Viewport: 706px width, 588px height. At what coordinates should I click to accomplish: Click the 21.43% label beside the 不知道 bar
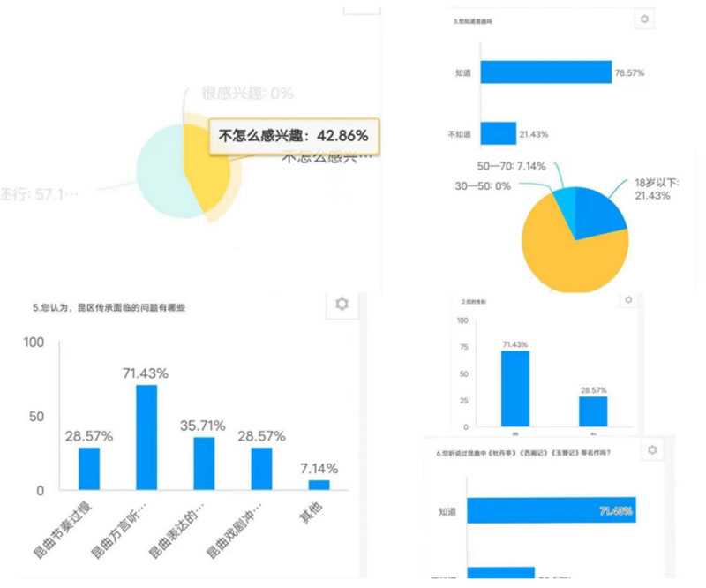[534, 134]
